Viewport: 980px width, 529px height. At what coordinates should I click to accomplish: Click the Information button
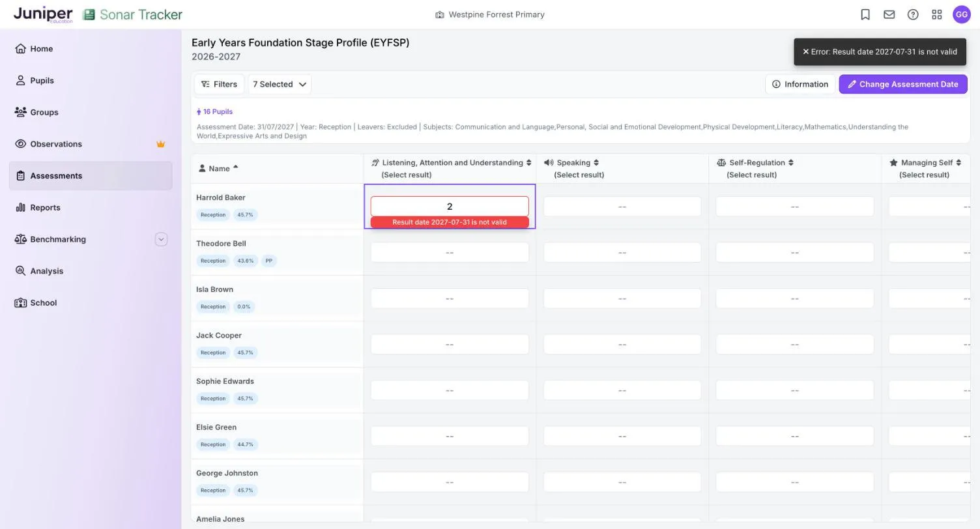coord(800,84)
